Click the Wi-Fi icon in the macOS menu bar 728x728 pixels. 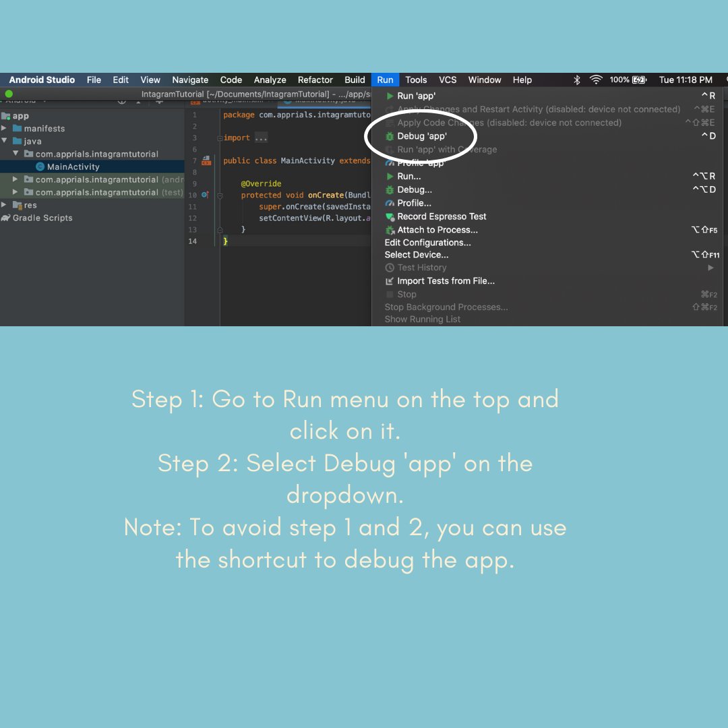(x=596, y=80)
